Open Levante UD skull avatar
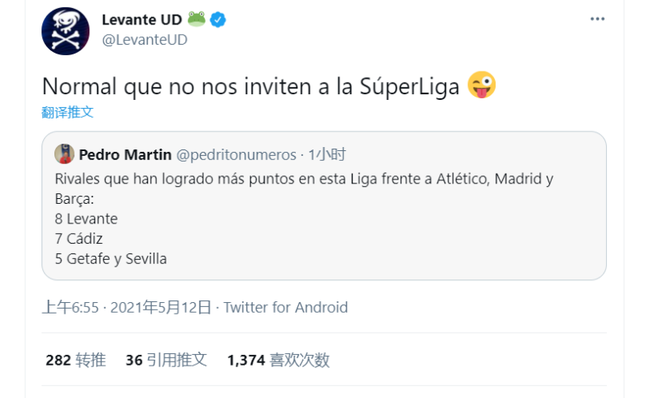The height and width of the screenshot is (398, 650). [x=65, y=31]
